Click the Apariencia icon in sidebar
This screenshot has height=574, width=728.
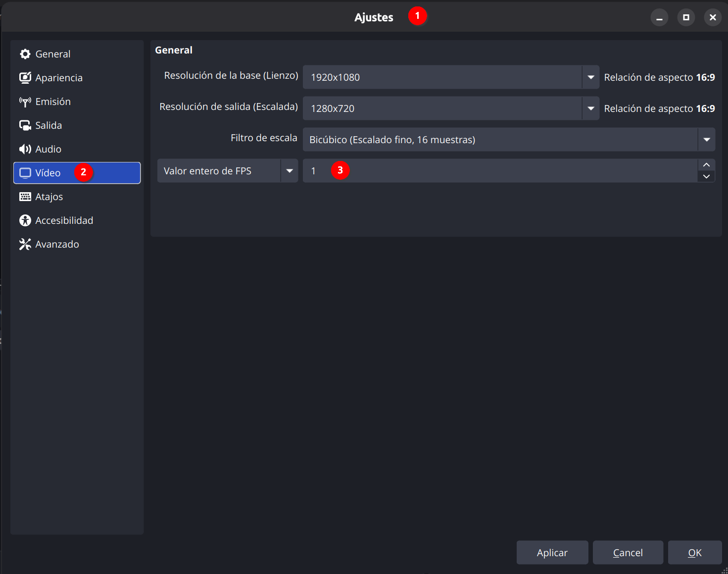pyautogui.click(x=25, y=78)
